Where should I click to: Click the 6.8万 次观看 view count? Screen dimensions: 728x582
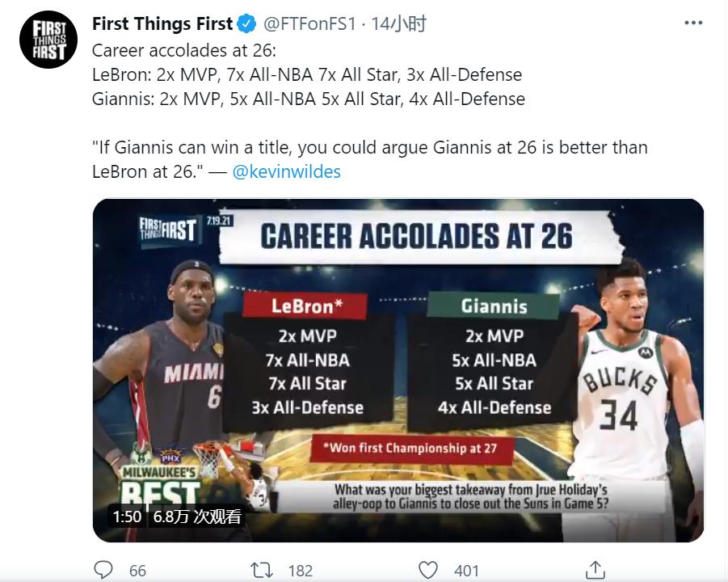point(197,517)
